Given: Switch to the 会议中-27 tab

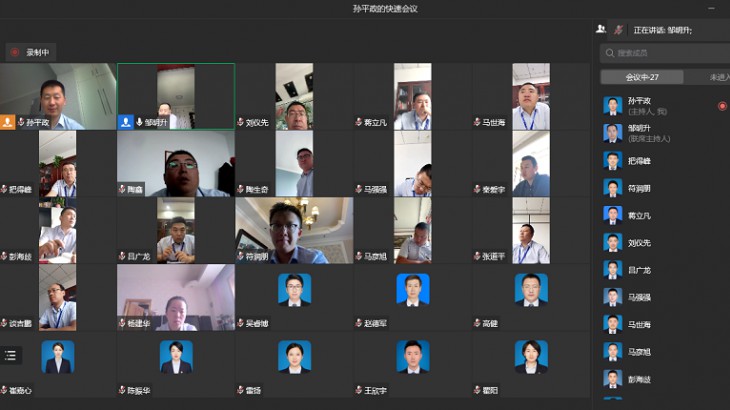Looking at the screenshot, I should [642, 77].
